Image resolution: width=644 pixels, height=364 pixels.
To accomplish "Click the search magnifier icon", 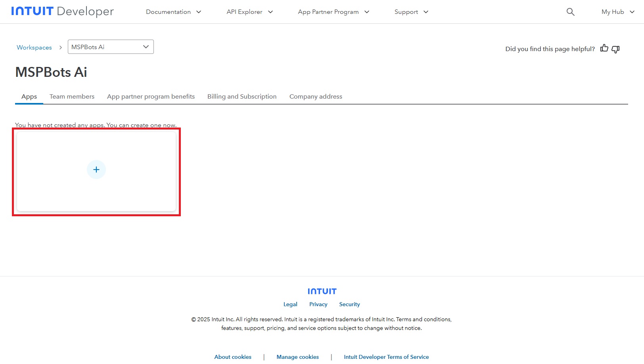I will tap(570, 12).
